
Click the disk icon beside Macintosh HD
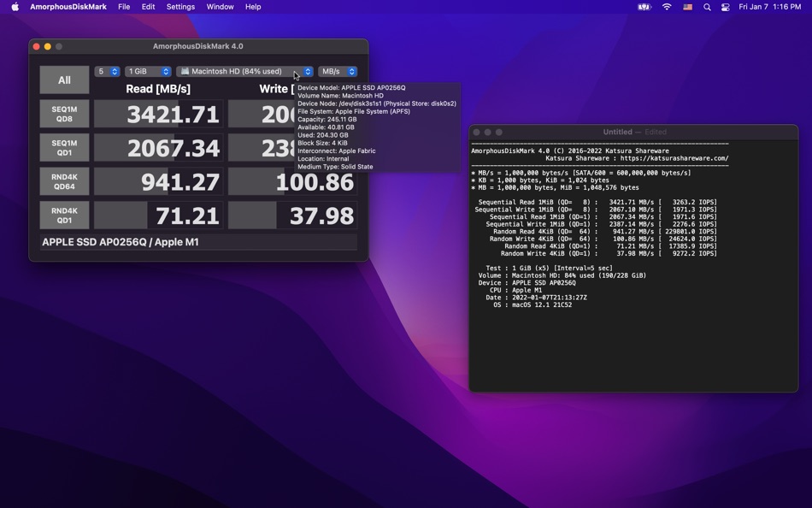pyautogui.click(x=185, y=71)
